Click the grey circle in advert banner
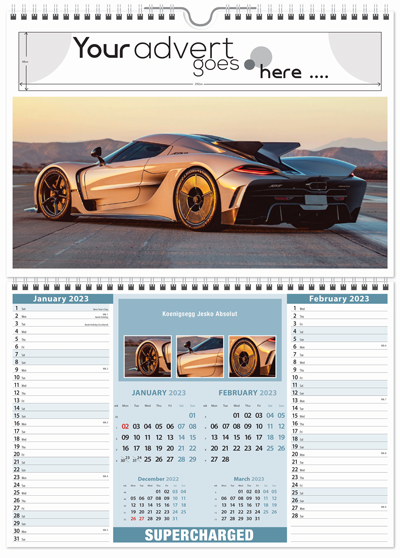Screen dimensions: 400x558 261,57
